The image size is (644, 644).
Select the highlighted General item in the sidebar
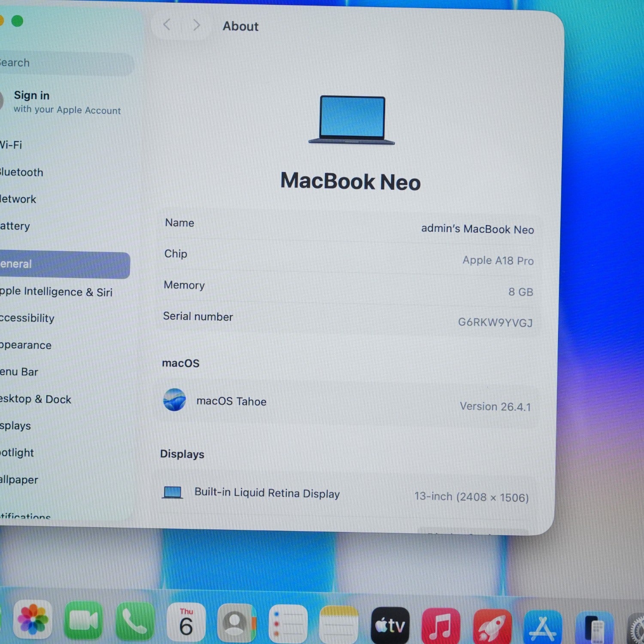[64, 264]
